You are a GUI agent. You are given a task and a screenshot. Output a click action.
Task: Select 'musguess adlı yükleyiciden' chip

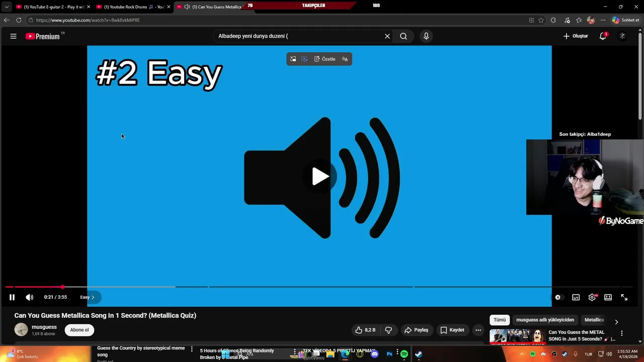click(x=545, y=320)
